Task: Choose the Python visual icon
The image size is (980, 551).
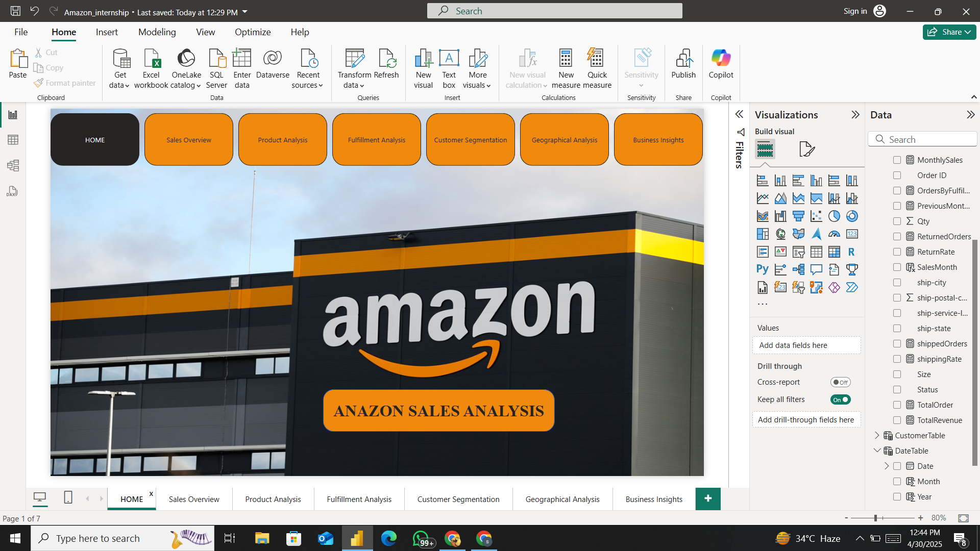Action: pos(763,269)
